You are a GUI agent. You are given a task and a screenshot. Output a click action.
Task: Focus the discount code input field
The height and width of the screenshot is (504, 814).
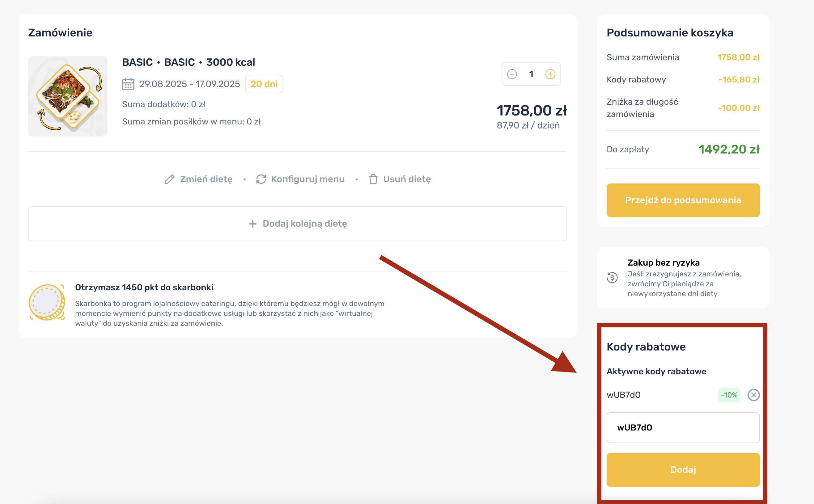click(x=683, y=428)
